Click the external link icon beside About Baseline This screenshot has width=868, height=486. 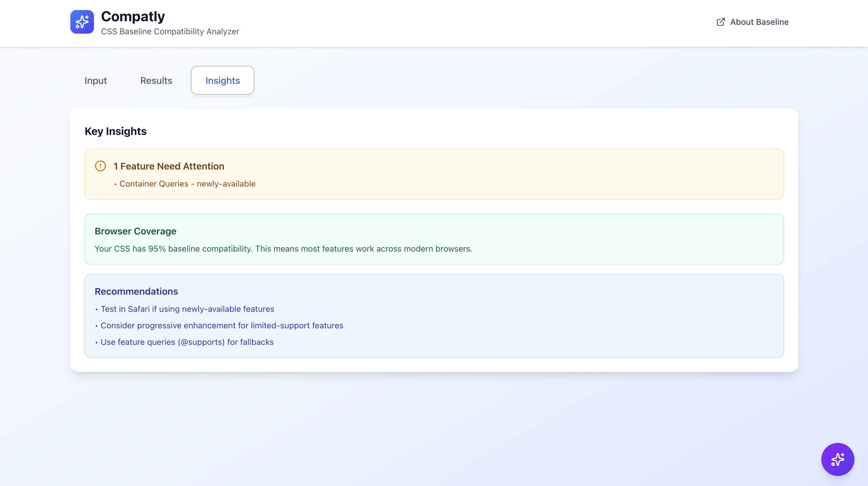720,22
